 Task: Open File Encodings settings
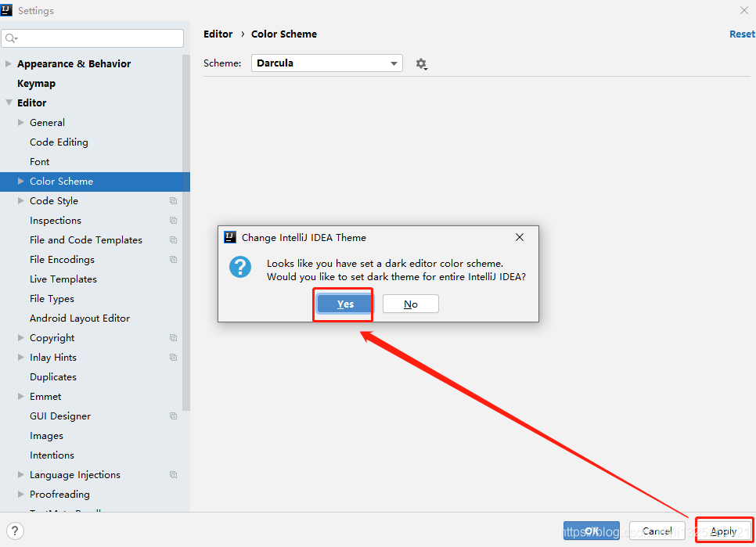point(62,259)
